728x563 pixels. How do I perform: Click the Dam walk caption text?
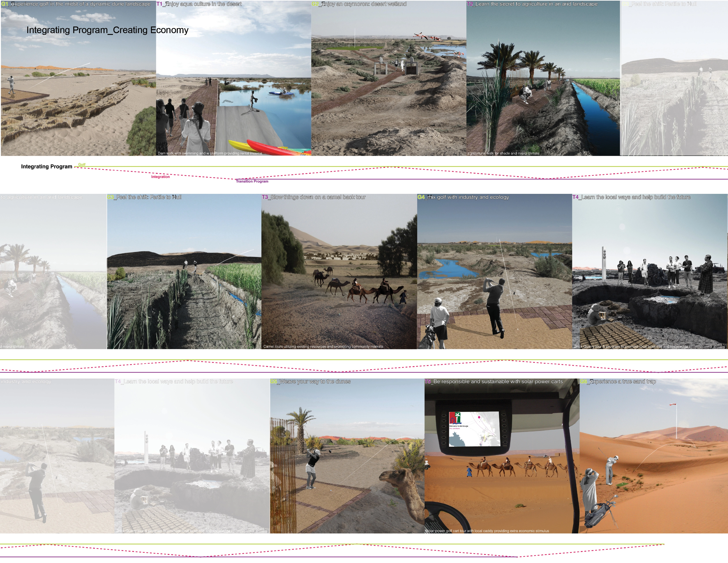pyautogui.click(x=210, y=153)
